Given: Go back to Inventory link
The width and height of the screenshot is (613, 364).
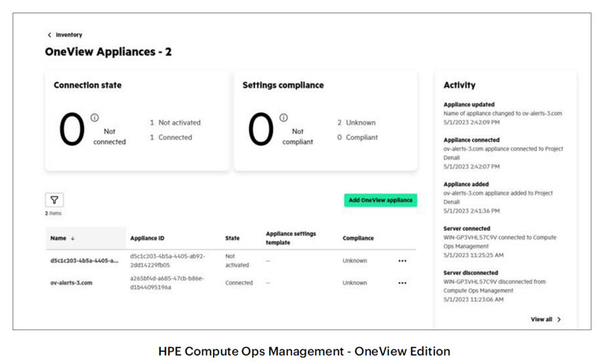Looking at the screenshot, I should point(69,34).
